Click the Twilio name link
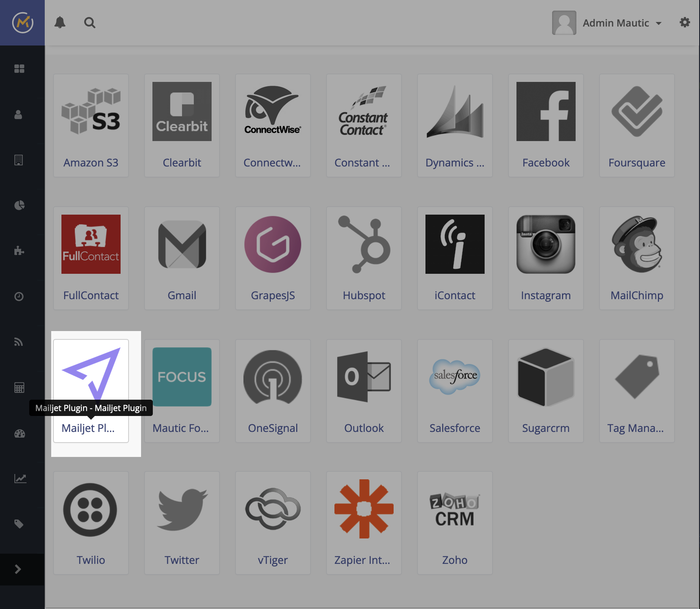Viewport: 700px width, 609px height. tap(91, 560)
